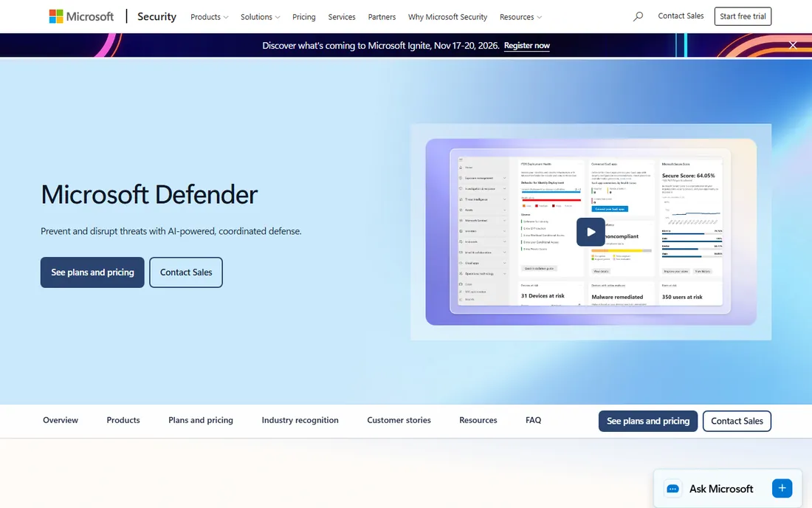812x508 pixels.
Task: Click the Microsoft logo
Action: tap(81, 16)
